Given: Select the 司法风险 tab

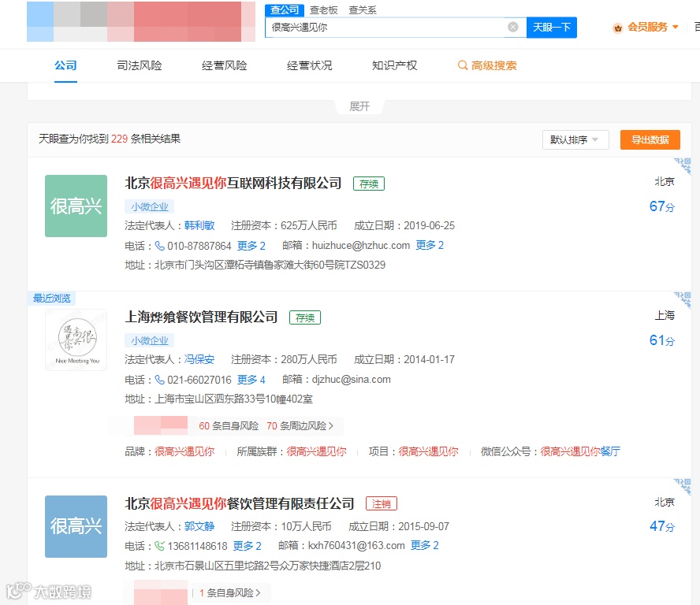Looking at the screenshot, I should click(x=140, y=65).
